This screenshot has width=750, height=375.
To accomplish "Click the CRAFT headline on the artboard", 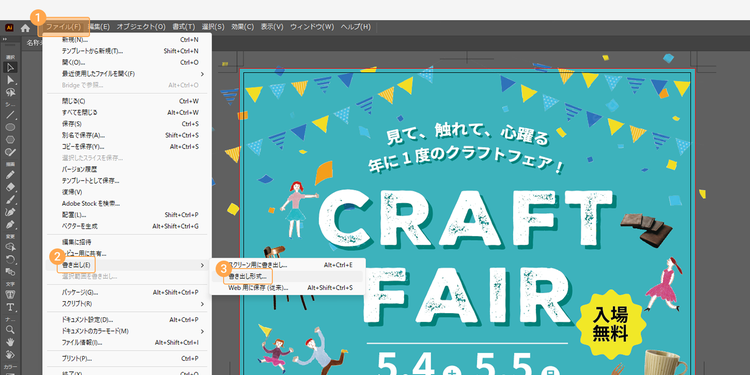I will tap(467, 220).
